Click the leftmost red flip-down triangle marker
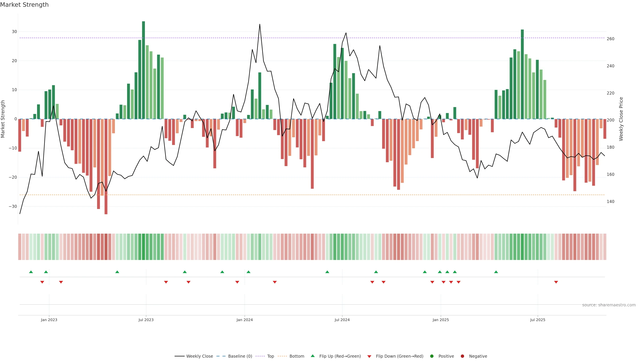This screenshot has height=362, width=644. coord(42,282)
